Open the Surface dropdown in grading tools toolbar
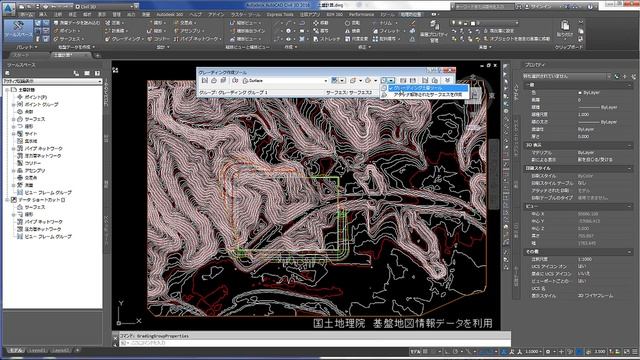Viewport: 640px width, 360px height. 285,81
